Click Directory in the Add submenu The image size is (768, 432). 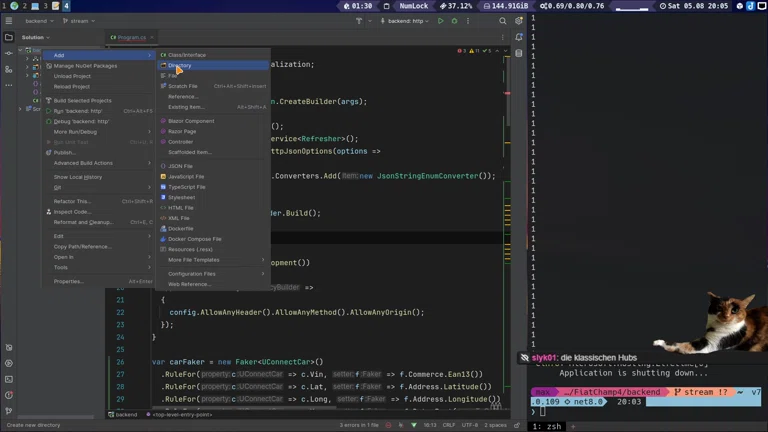[180, 66]
